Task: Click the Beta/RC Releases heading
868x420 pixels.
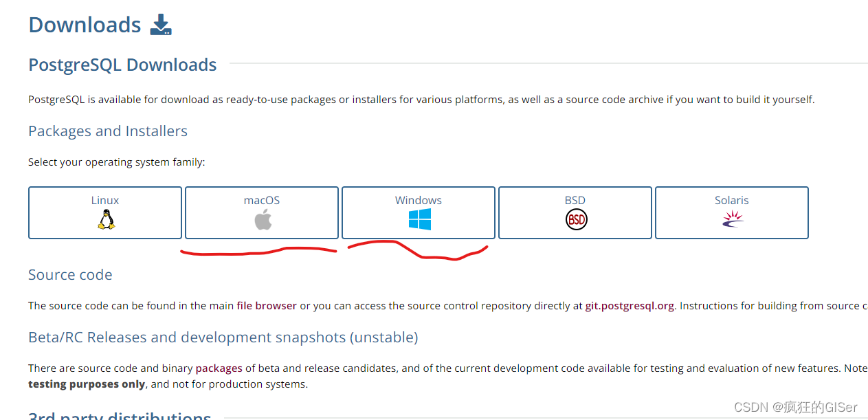Action: (223, 338)
